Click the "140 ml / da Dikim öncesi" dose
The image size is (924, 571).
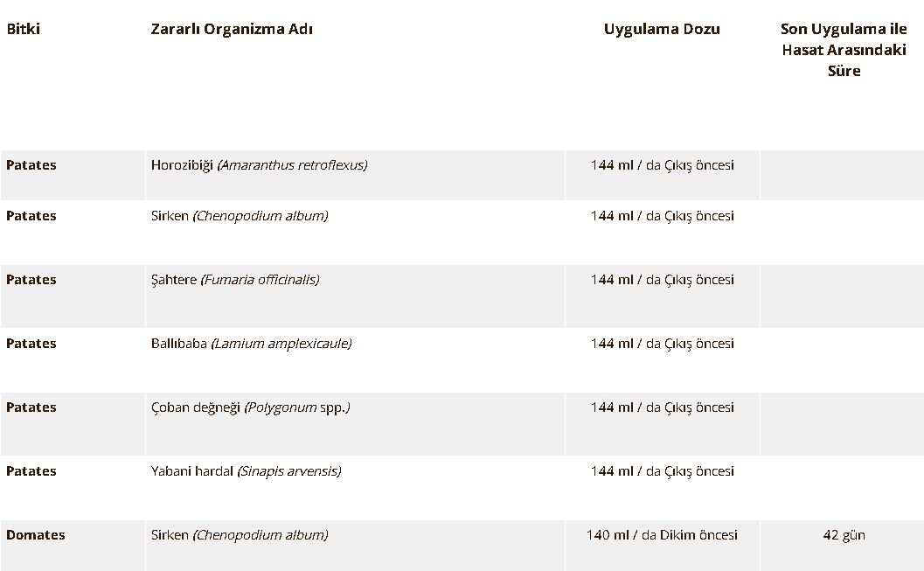(662, 535)
